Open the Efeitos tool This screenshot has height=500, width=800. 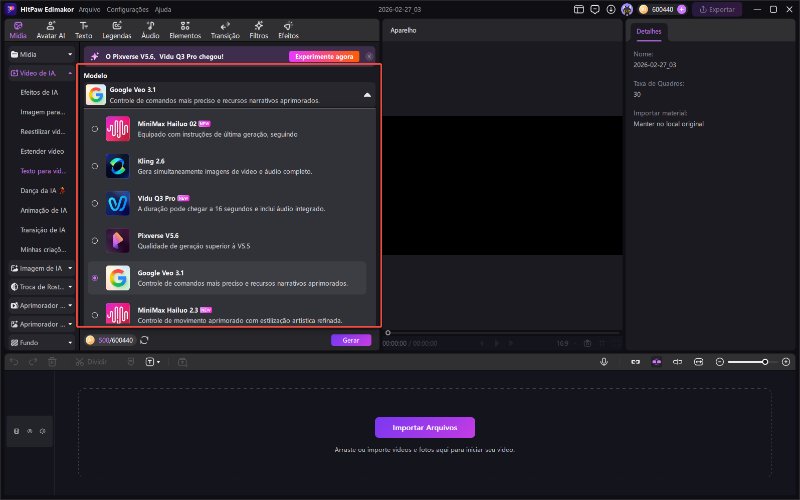pyautogui.click(x=288, y=30)
